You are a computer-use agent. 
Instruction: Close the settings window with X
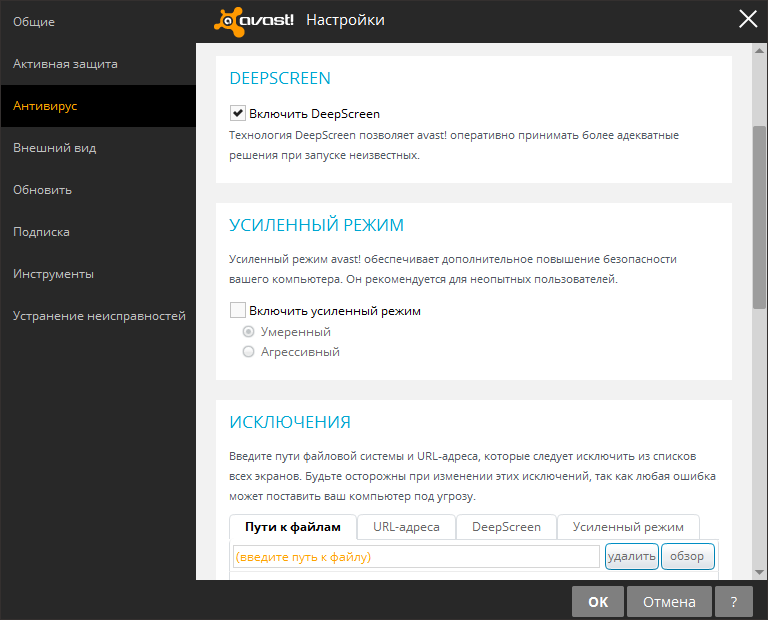click(748, 20)
